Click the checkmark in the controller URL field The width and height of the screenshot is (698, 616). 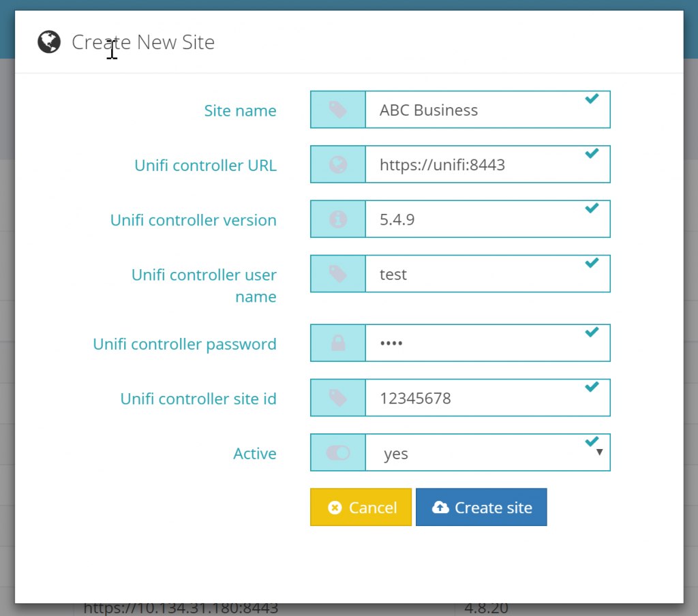point(592,153)
